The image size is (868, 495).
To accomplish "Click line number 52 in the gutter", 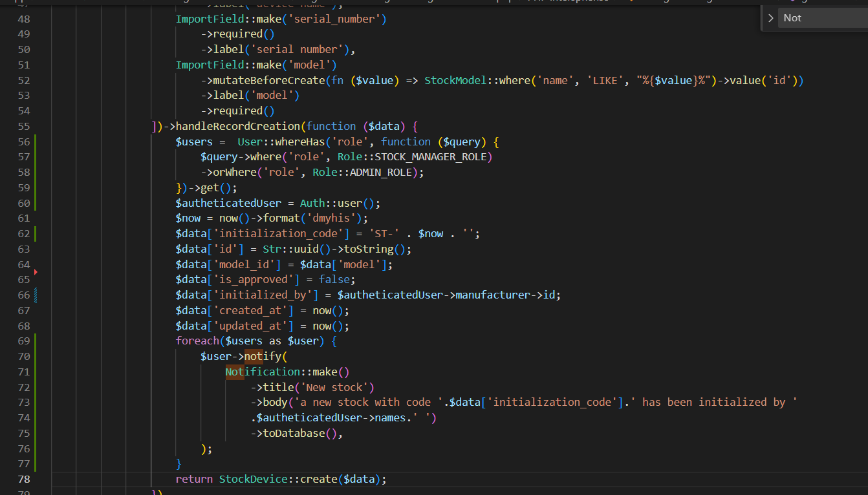I will [23, 80].
